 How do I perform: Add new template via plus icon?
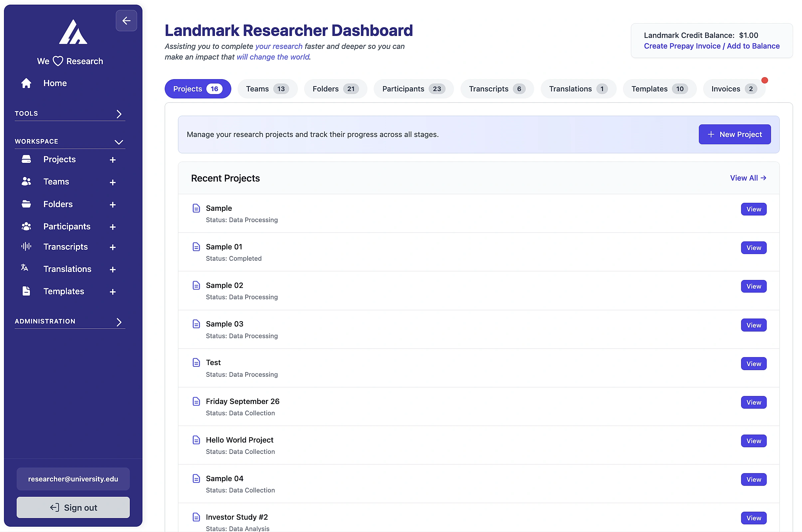pyautogui.click(x=113, y=292)
